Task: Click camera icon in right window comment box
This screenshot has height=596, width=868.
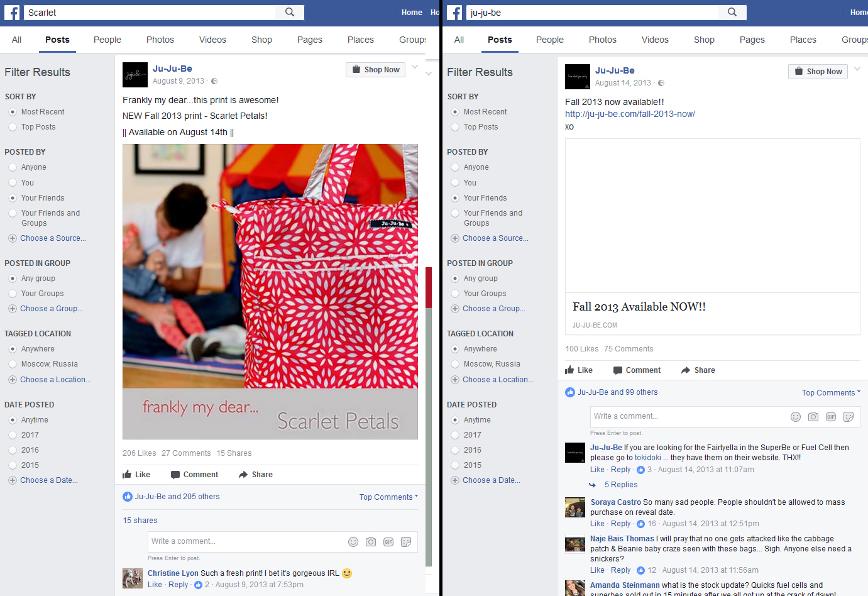Action: pyautogui.click(x=813, y=417)
